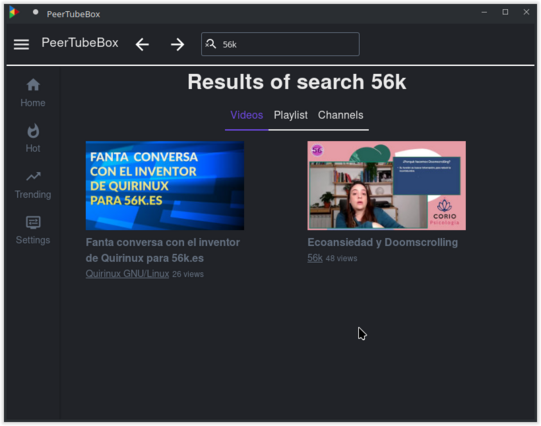Open the Ecoansiedad y Doomscrolling title
The image size is (541, 426).
point(383,242)
